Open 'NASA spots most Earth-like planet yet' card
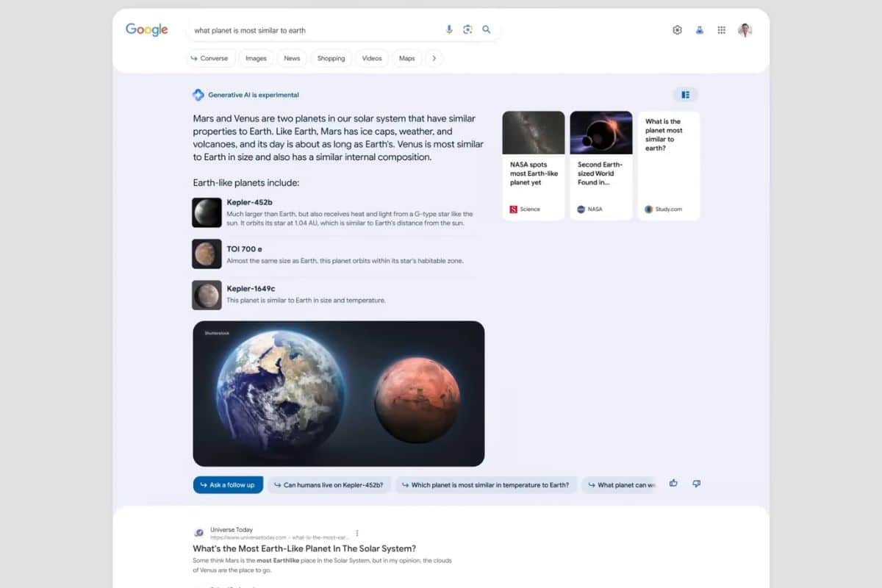Screen dimensions: 882x588 click(x=534, y=165)
